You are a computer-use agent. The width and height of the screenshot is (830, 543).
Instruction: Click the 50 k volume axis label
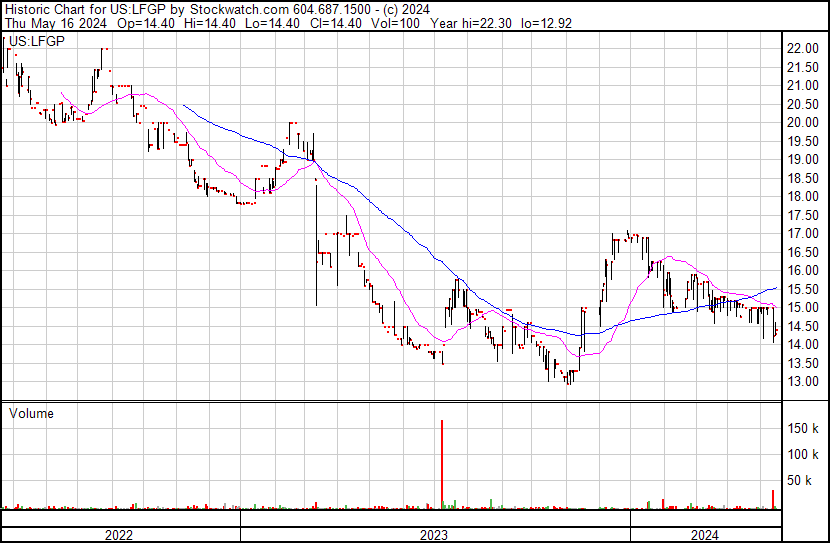(805, 481)
